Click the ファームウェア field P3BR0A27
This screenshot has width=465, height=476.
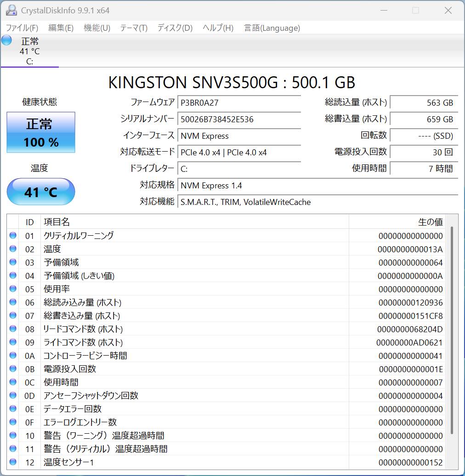click(239, 102)
